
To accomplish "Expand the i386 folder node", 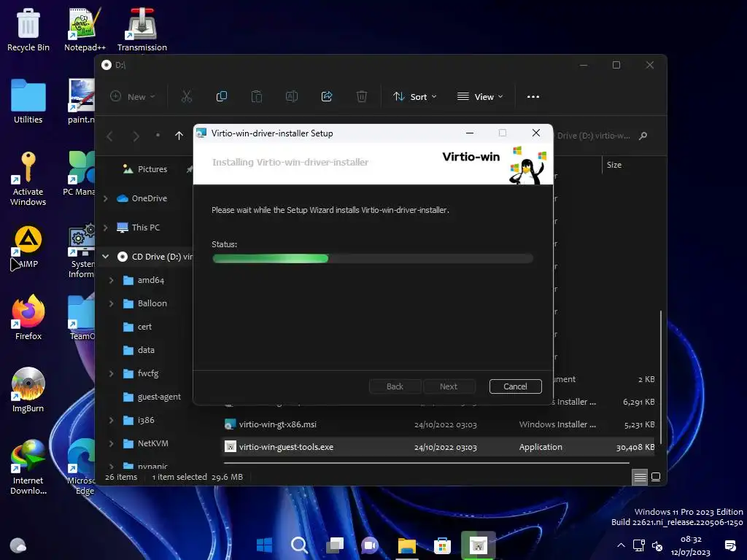I will (112, 420).
